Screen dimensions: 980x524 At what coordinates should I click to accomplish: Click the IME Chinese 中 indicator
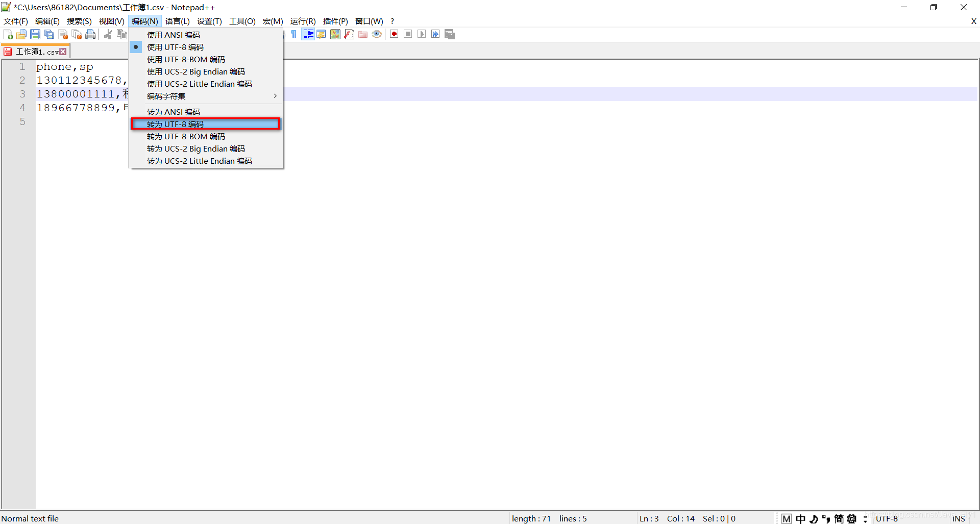pos(800,518)
